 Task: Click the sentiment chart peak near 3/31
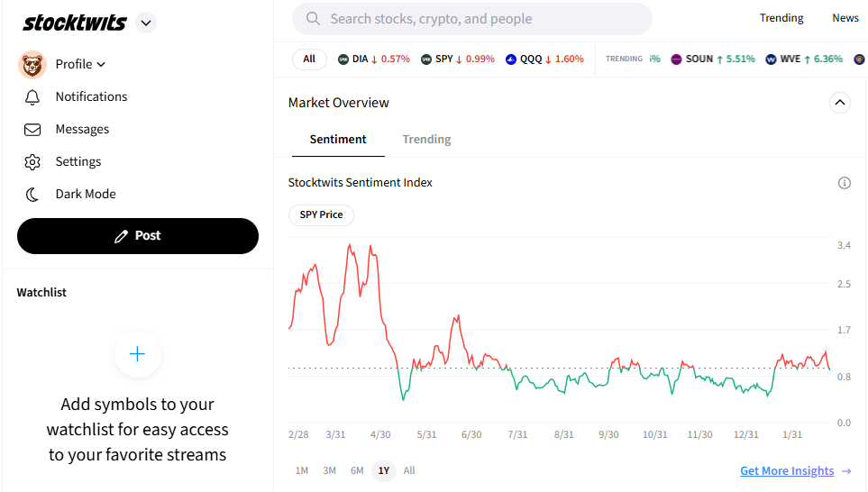click(350, 244)
